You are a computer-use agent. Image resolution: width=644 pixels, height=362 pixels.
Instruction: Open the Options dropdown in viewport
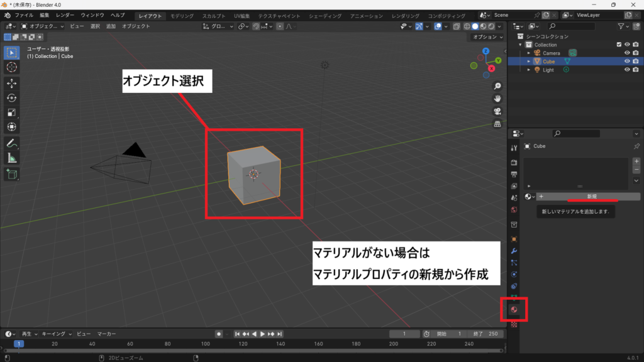(x=487, y=37)
